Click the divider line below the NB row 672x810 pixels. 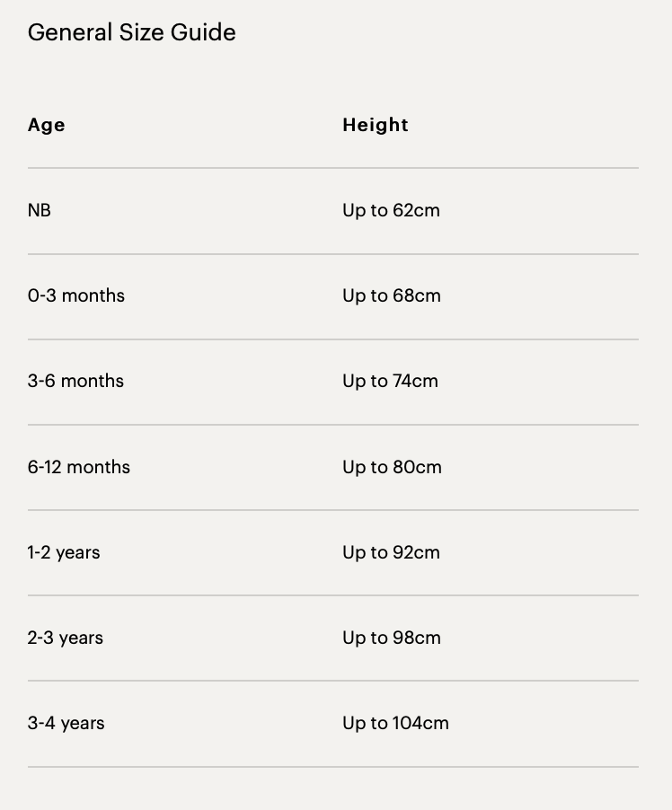tap(333, 254)
